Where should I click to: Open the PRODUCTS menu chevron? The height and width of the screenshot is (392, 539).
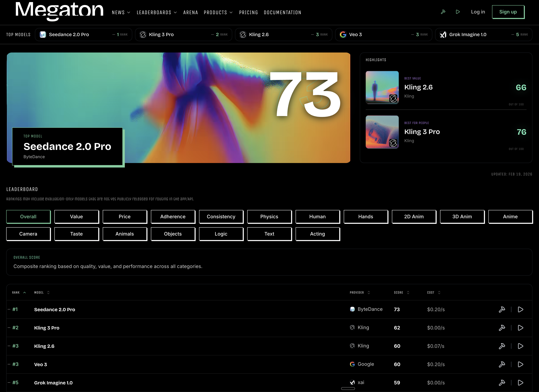pos(231,12)
